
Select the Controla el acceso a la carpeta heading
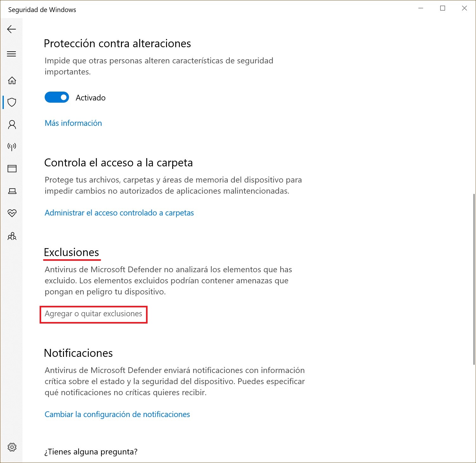(x=118, y=163)
